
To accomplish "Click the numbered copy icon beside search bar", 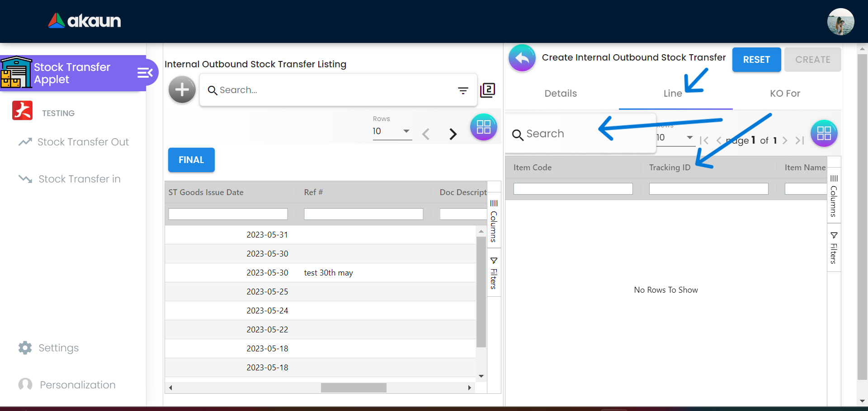I will pos(488,90).
